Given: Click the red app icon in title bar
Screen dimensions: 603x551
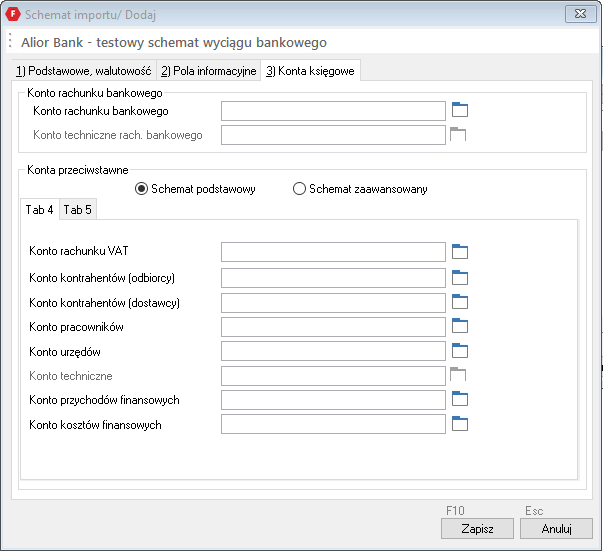Looking at the screenshot, I should point(13,14).
